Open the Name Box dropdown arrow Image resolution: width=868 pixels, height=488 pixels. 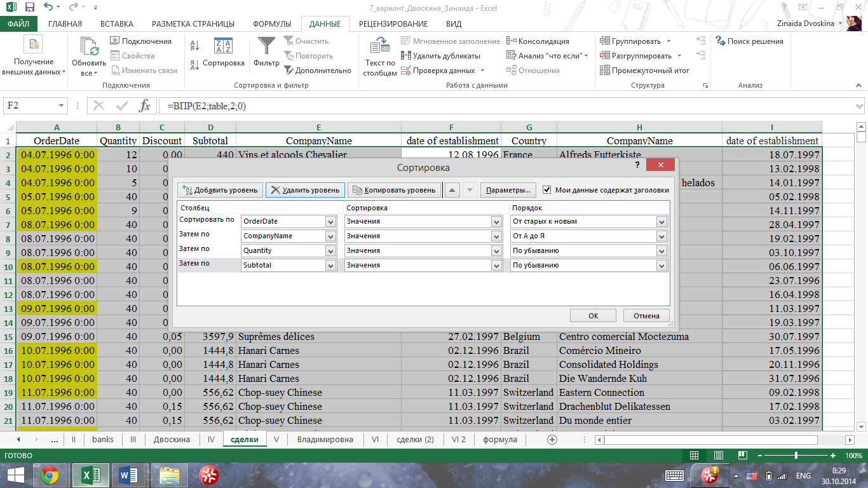pyautogui.click(x=62, y=106)
